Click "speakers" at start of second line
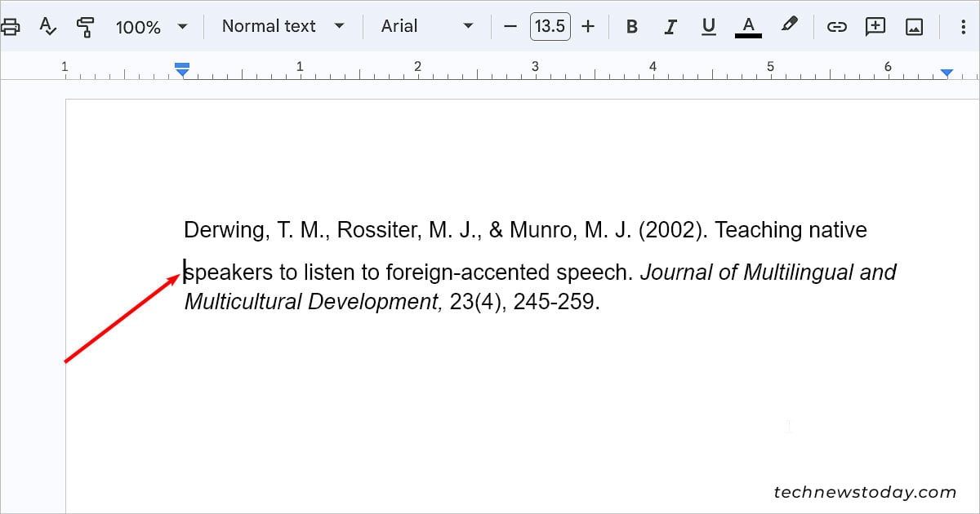980x514 pixels. tap(229, 272)
